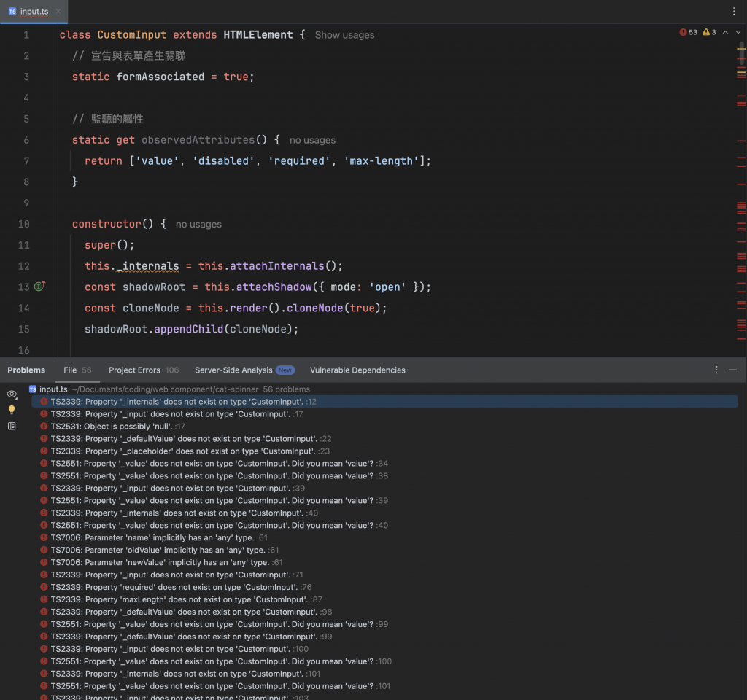Screen dimensions: 747x700
Task: Select '_defaultValue' does not exist error :98
Action: tap(186, 612)
